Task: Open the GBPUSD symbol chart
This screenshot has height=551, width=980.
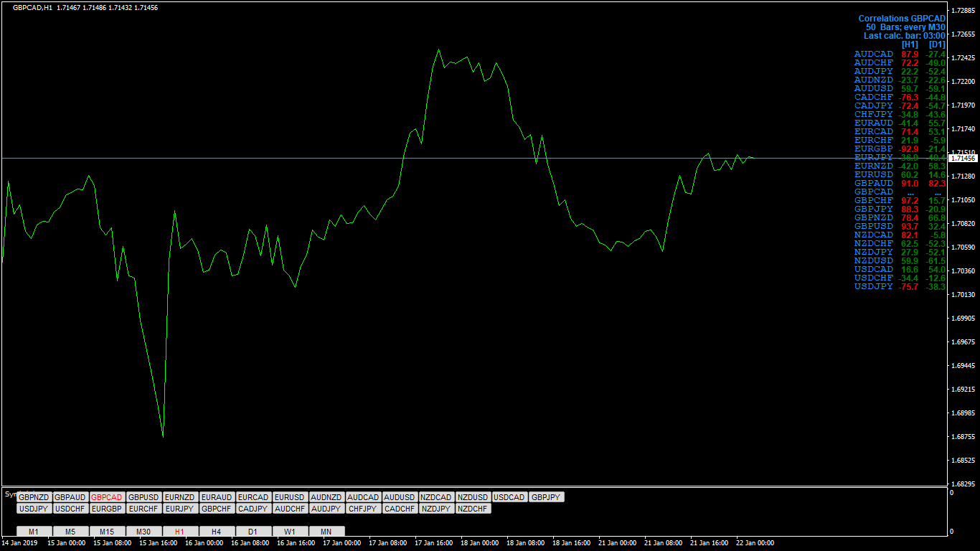Action: [x=144, y=497]
